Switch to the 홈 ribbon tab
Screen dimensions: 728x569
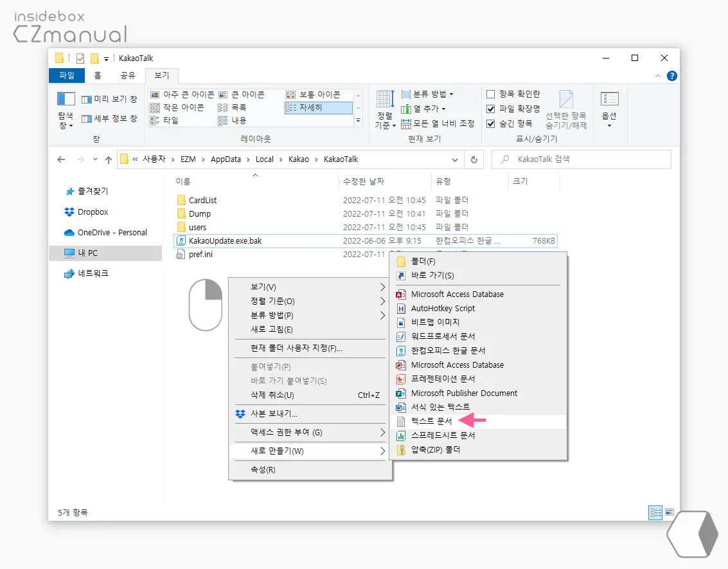point(98,75)
